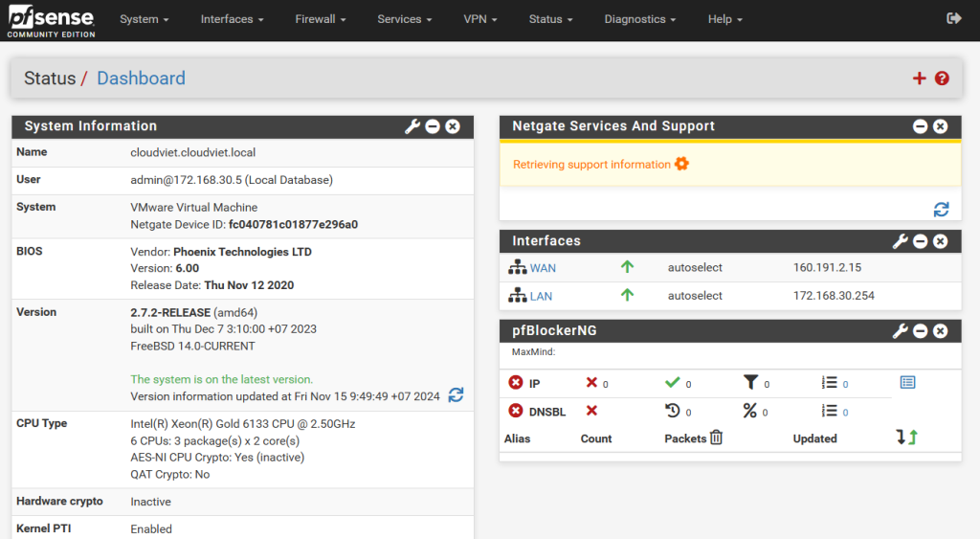Viewport: 980px width, 539px height.
Task: Click the Count column header
Action: pyautogui.click(x=595, y=438)
